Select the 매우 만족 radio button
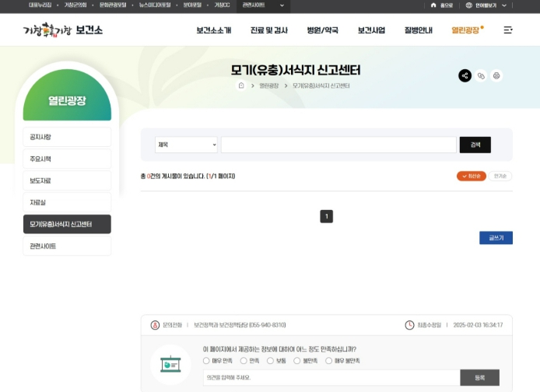Image resolution: width=540 pixels, height=392 pixels. point(207,361)
